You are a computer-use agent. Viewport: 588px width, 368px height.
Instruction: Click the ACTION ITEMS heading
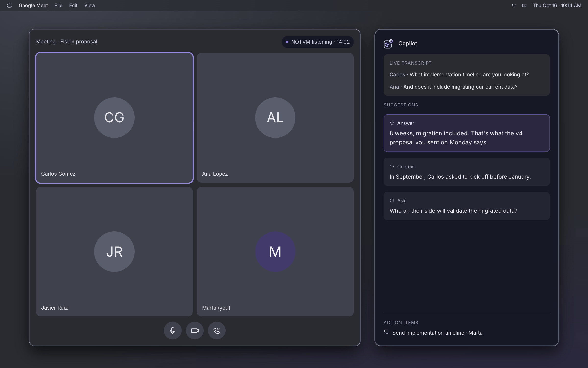pyautogui.click(x=401, y=323)
